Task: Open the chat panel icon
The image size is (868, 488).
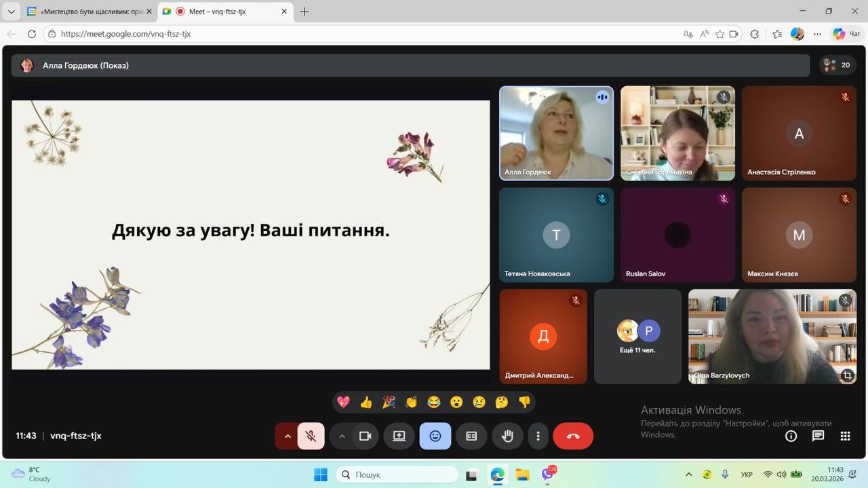Action: (818, 436)
